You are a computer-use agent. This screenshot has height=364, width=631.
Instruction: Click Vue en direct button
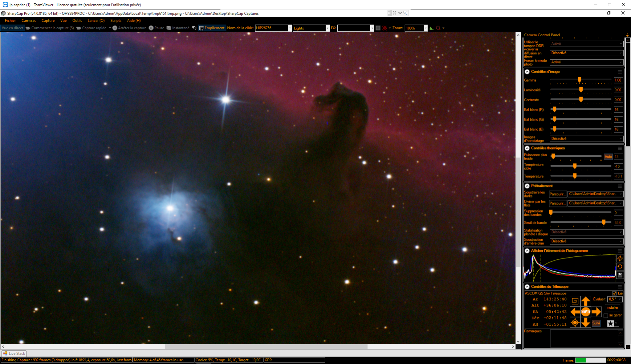pyautogui.click(x=12, y=28)
